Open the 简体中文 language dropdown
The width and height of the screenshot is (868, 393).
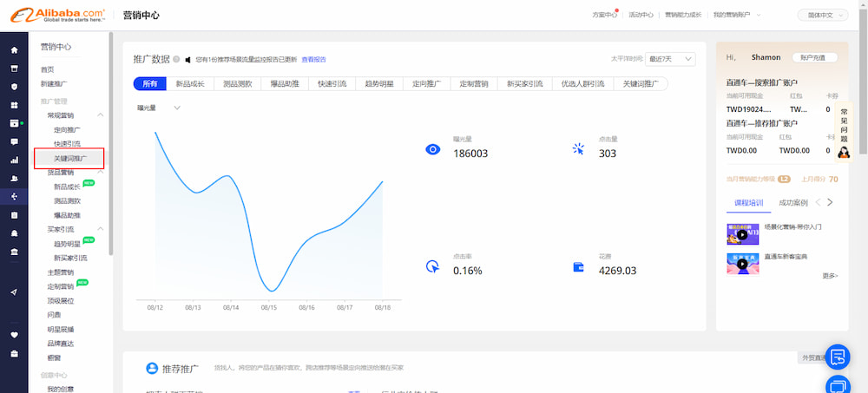823,15
